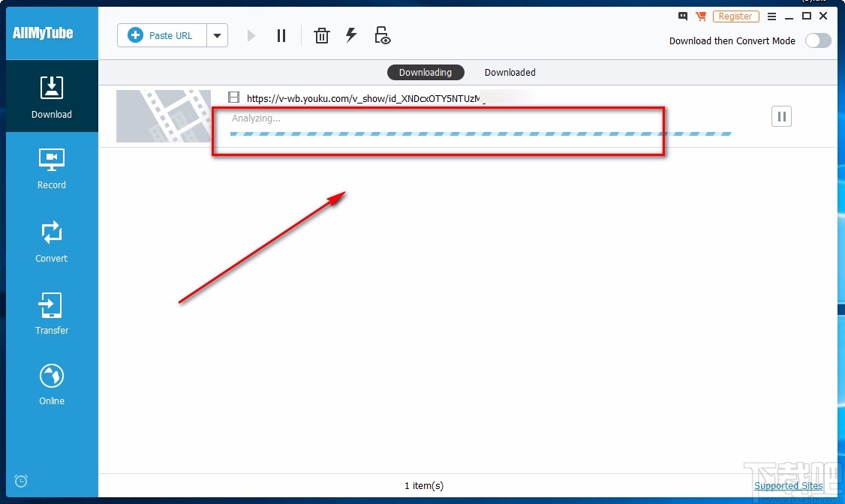Delete selected item with trash icon
845x504 pixels.
pyautogui.click(x=322, y=35)
